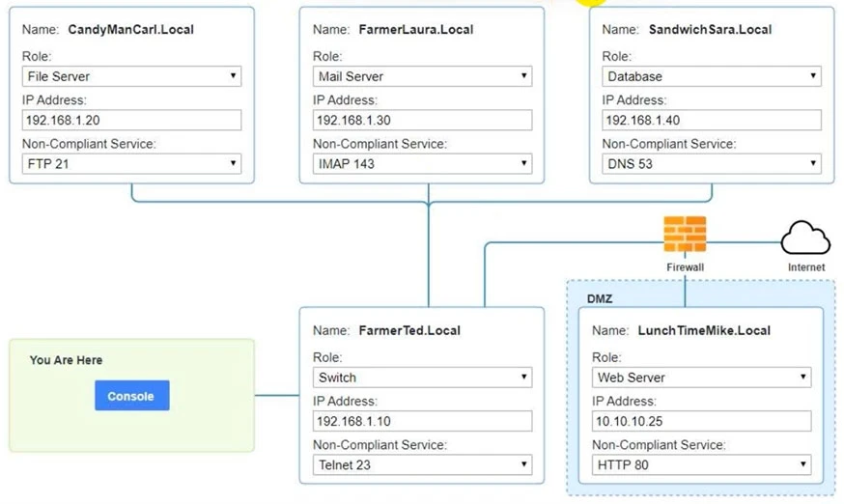This screenshot has height=504, width=844.
Task: Expand FTP 21 non-compliant service dropdown
Action: click(x=131, y=164)
